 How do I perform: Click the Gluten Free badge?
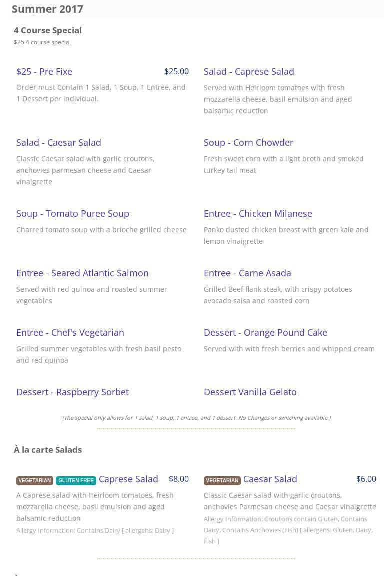click(x=76, y=480)
